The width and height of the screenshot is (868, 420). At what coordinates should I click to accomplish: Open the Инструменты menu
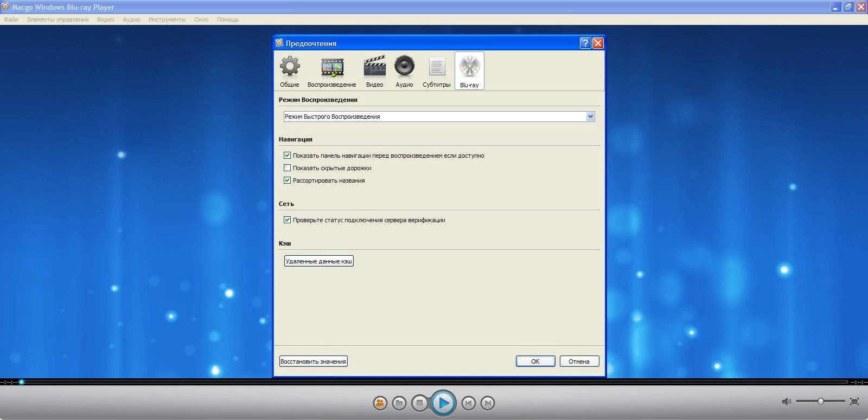pyautogui.click(x=167, y=20)
